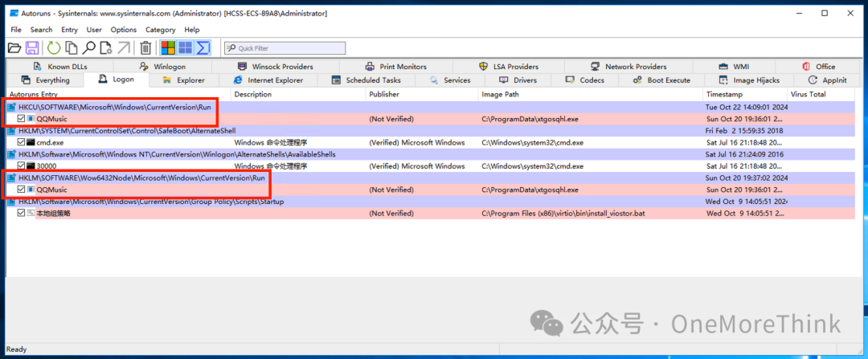Image resolution: width=868 pixels, height=359 pixels.
Task: Switch to the Scheduled Tasks tab
Action: pos(366,80)
